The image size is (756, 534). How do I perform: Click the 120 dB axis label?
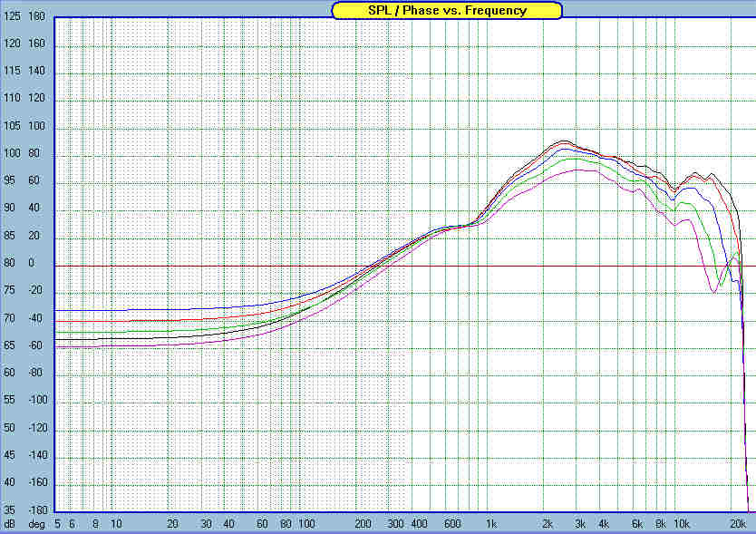click(x=12, y=44)
